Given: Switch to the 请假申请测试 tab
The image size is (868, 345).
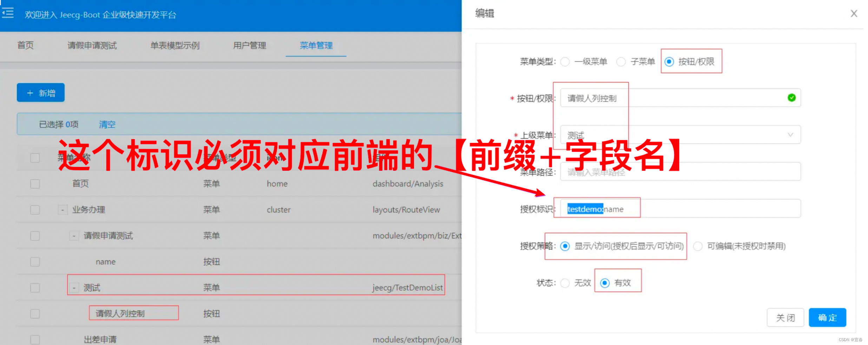Looking at the screenshot, I should tap(92, 45).
